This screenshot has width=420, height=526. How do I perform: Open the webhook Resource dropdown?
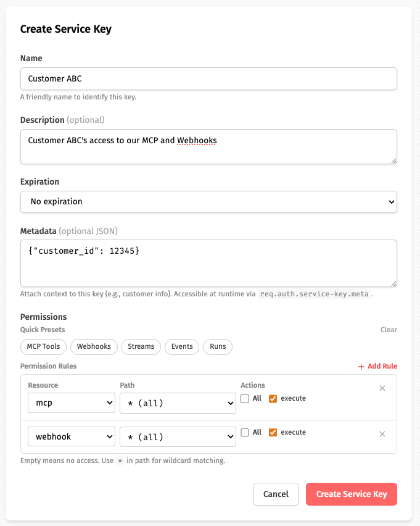72,436
